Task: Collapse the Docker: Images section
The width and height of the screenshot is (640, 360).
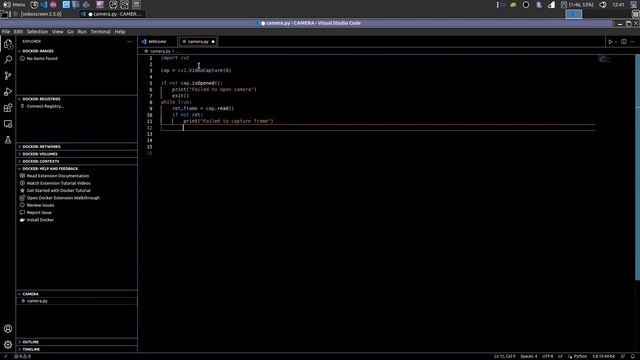Action: 77,51
